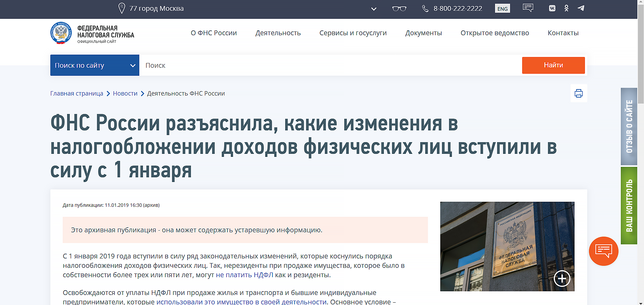Click the article headline about НДФЛ changes
This screenshot has height=305, width=644.
tap(303, 147)
